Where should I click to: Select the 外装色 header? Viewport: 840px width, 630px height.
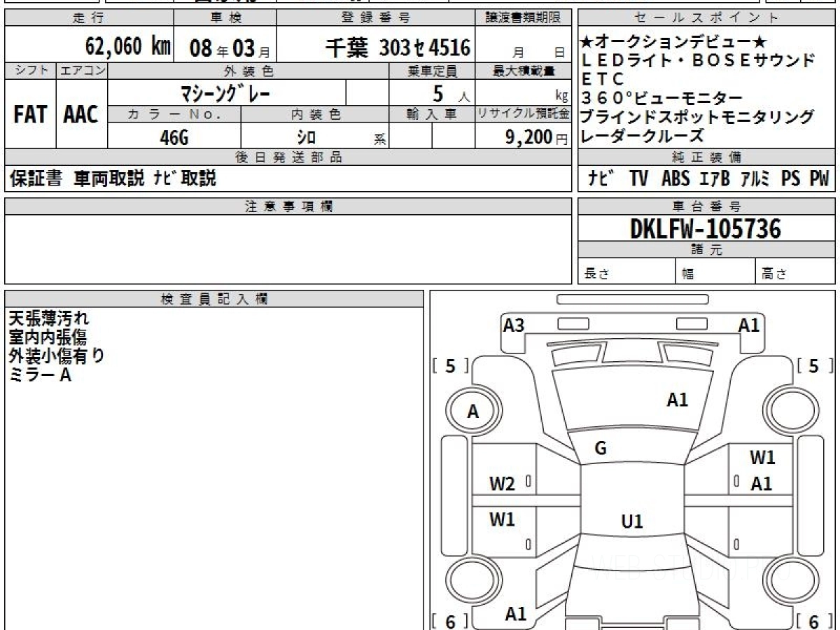point(248,71)
